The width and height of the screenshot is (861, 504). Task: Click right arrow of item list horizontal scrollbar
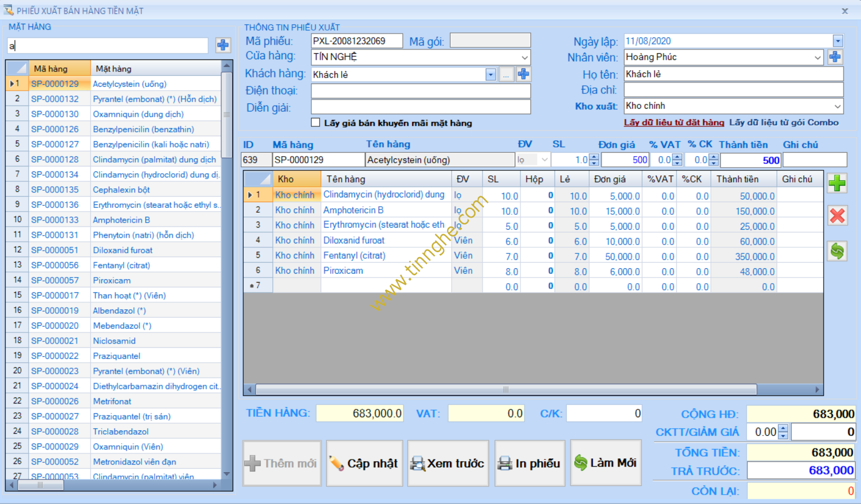click(215, 485)
